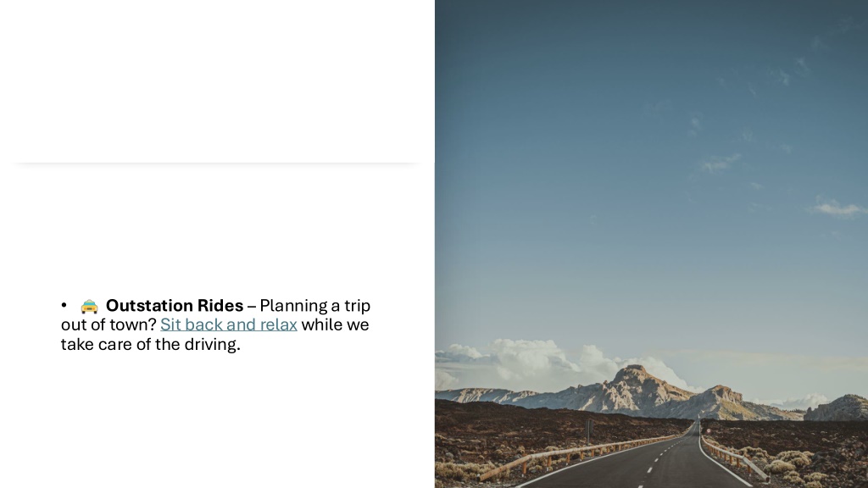Viewport: 868px width, 488px height.
Task: Click the horizontal divider line under title area
Action: pyautogui.click(x=217, y=163)
